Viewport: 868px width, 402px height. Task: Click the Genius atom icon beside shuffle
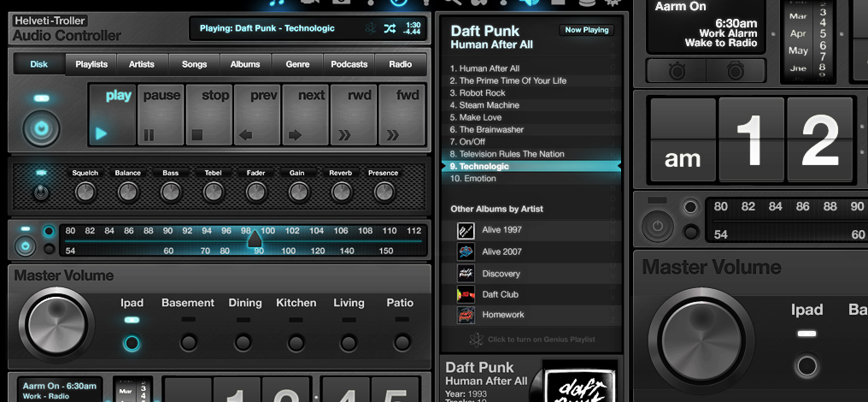(370, 28)
